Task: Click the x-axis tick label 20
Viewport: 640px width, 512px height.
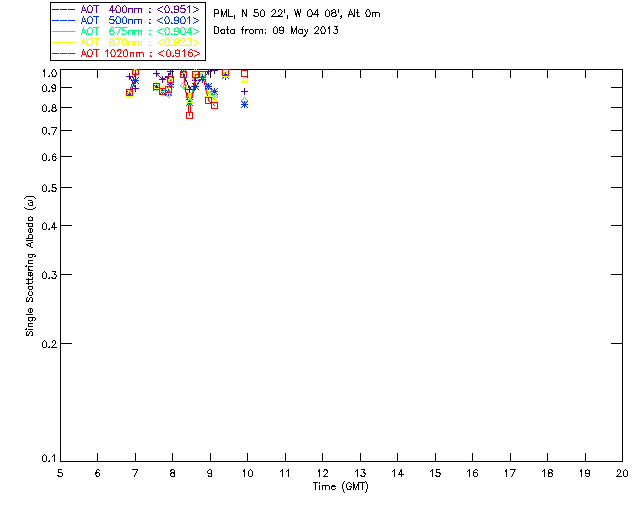Action: pyautogui.click(x=622, y=473)
